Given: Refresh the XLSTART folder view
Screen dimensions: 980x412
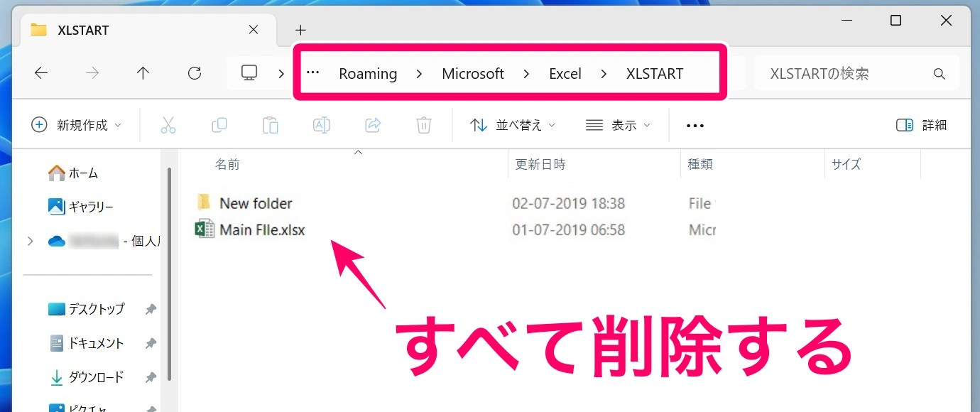Looking at the screenshot, I should tap(194, 73).
